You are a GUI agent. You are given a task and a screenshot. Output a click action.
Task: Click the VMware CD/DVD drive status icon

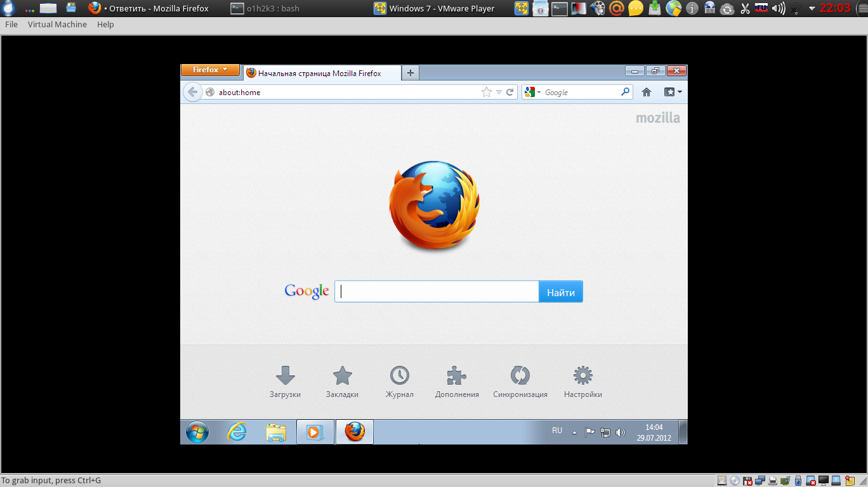[x=735, y=481]
